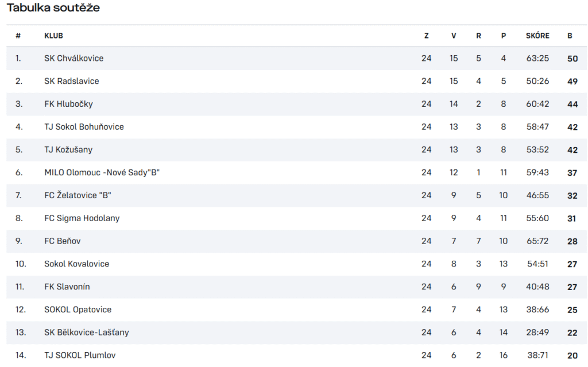Select FK Hlubočky in table
Viewport: 588px width, 367px height.
tap(69, 104)
